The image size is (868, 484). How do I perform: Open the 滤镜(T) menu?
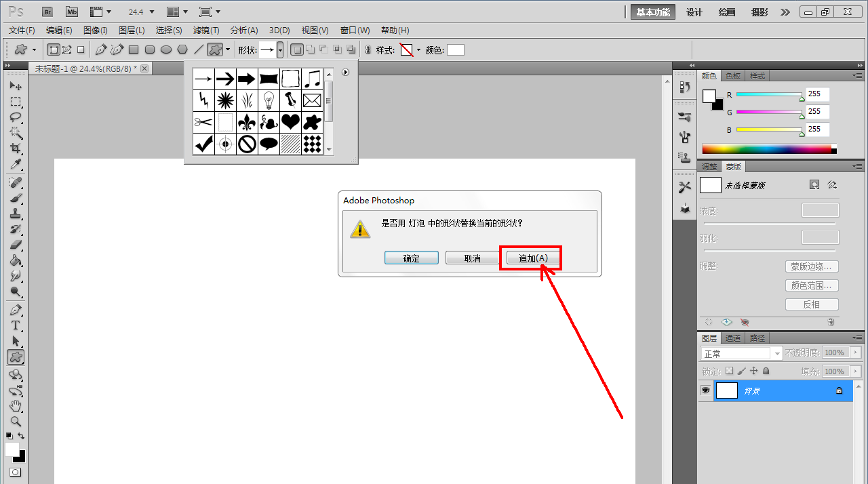click(x=206, y=31)
